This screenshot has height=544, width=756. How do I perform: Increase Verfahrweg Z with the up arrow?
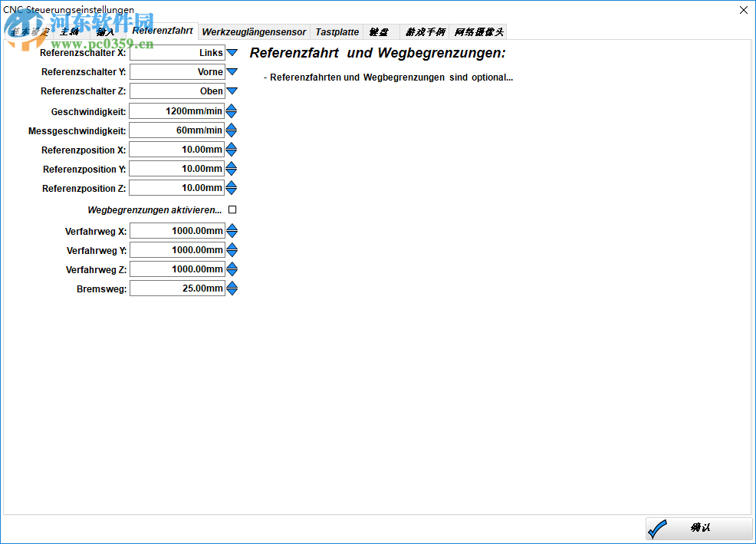(x=232, y=265)
